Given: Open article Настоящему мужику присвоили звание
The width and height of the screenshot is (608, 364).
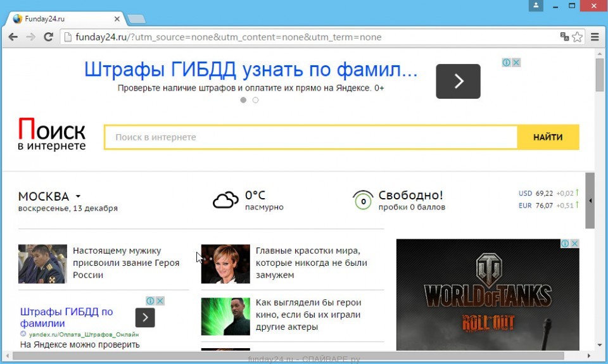Looking at the screenshot, I should (126, 263).
